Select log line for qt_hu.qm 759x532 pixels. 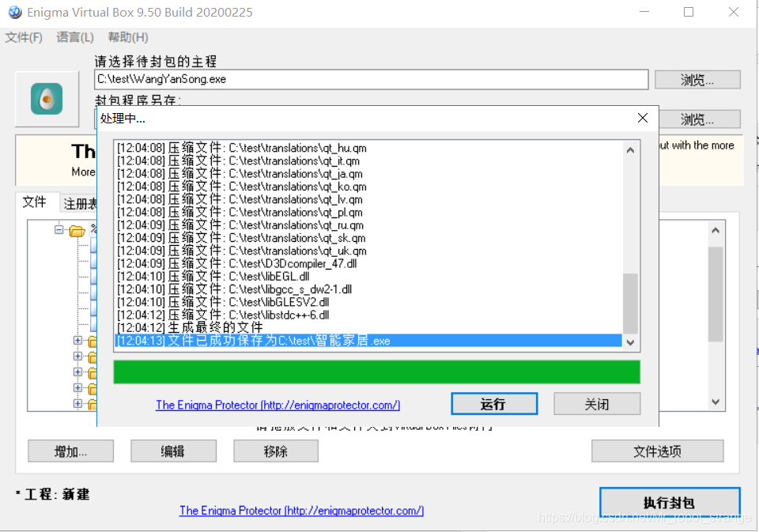368,148
